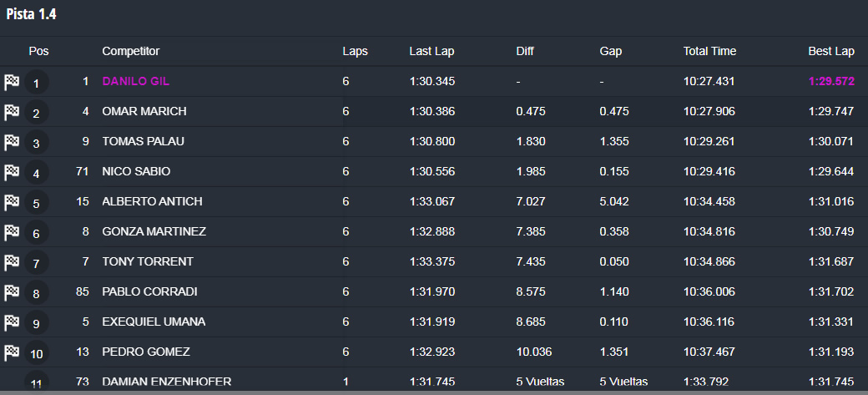Image resolution: width=868 pixels, height=395 pixels.
Task: Click the checkered flag next to Gonza Martinez
Action: pos(12,232)
